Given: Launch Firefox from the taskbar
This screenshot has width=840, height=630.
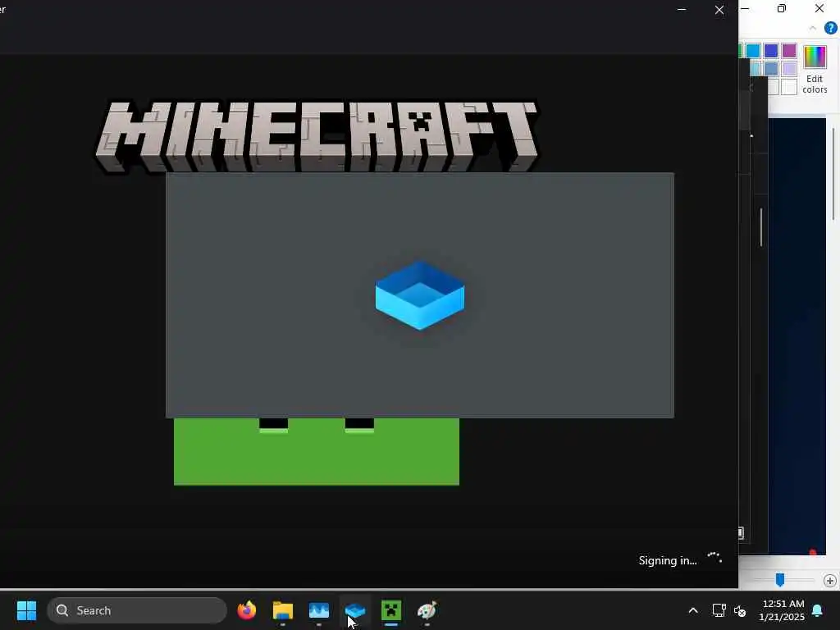Looking at the screenshot, I should click(x=246, y=610).
